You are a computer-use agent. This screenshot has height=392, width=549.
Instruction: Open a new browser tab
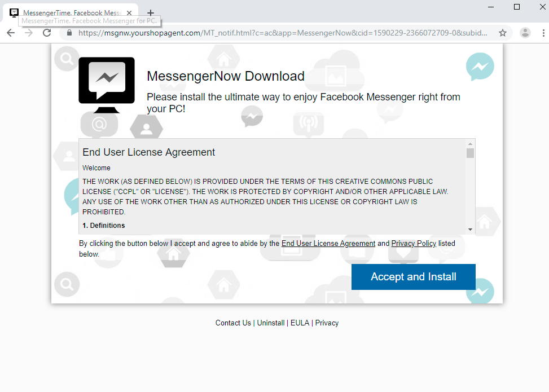[x=150, y=12]
